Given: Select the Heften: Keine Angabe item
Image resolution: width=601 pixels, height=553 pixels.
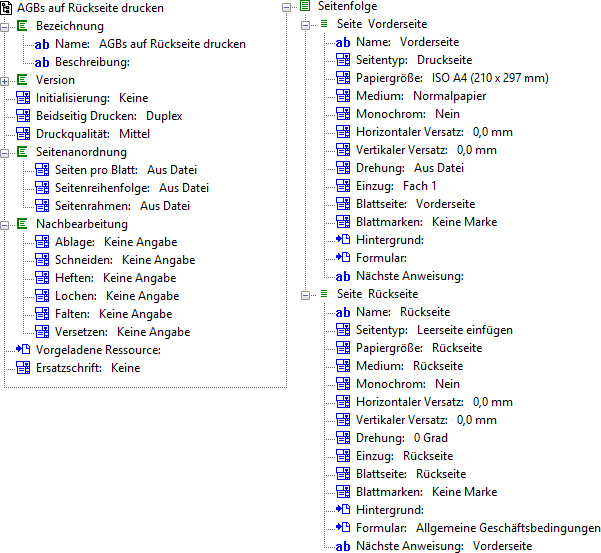Looking at the screenshot, I should pyautogui.click(x=116, y=278).
